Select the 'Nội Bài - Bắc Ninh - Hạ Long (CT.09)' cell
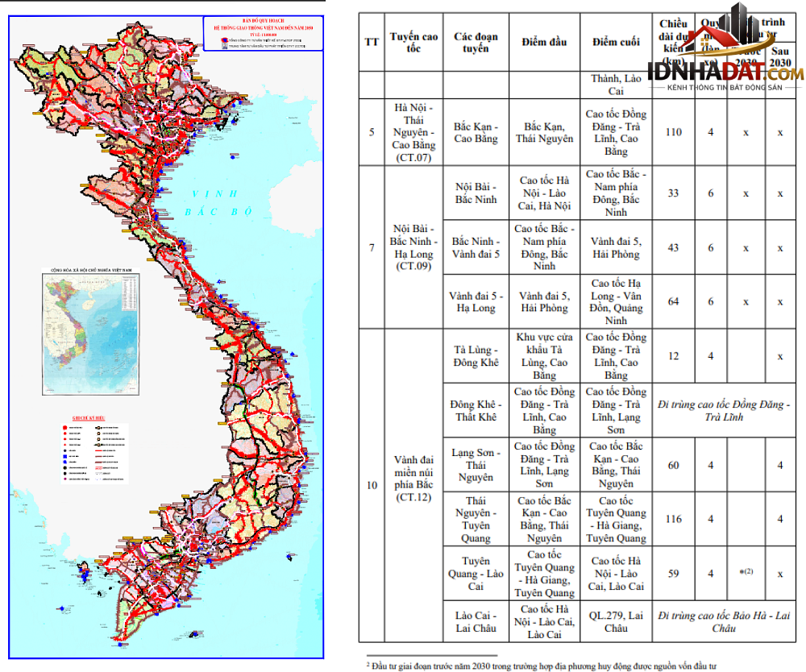806x672 pixels. tap(413, 247)
